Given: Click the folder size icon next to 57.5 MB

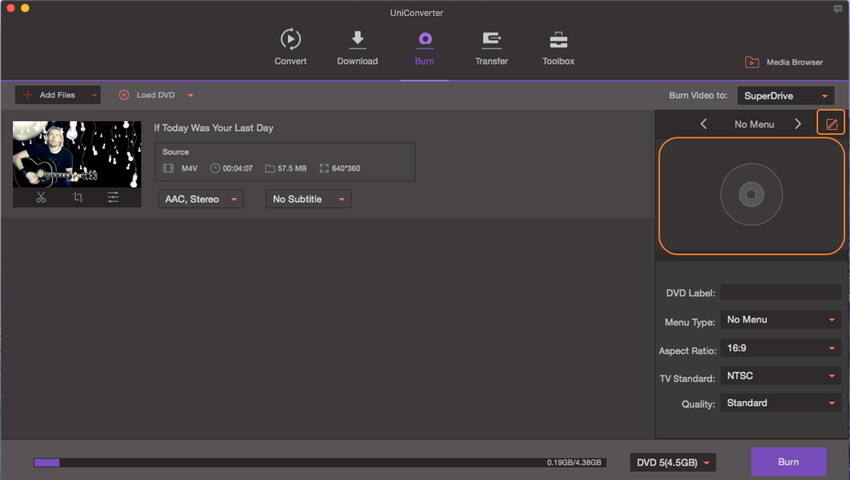Looking at the screenshot, I should [x=269, y=169].
